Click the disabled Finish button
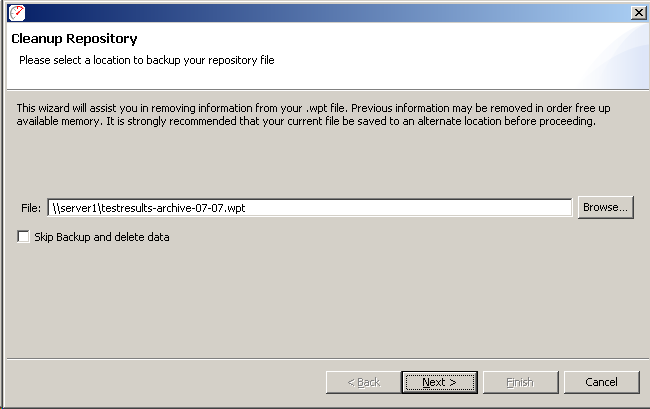Viewport: 650px width, 409px height. click(520, 382)
